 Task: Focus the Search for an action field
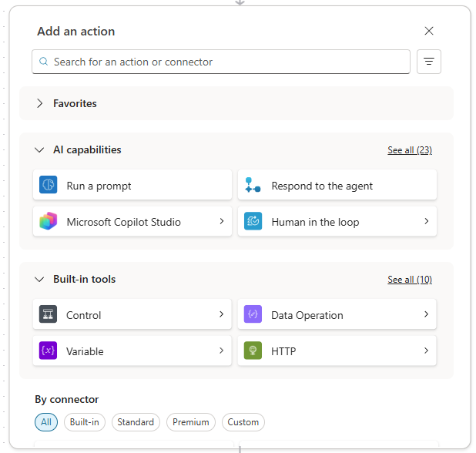(221, 62)
